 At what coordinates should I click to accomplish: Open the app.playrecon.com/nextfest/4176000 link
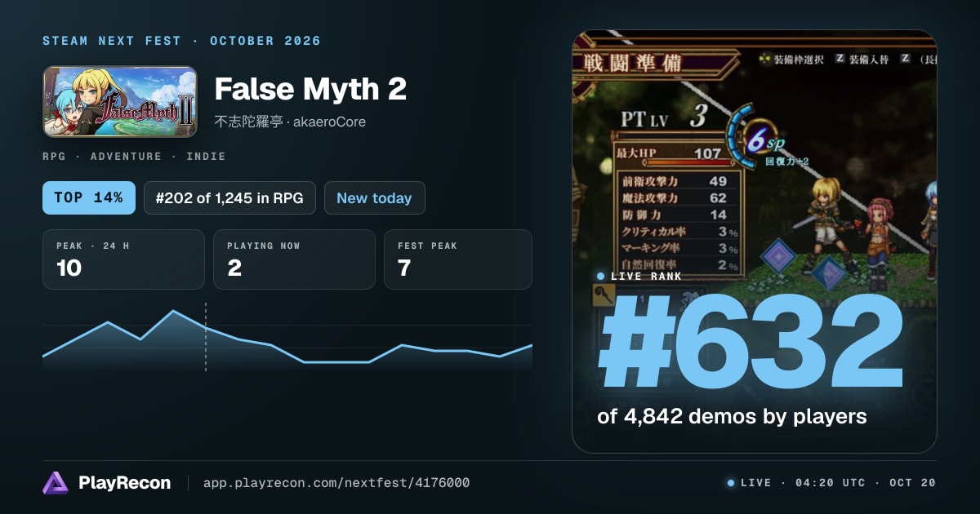coord(336,483)
